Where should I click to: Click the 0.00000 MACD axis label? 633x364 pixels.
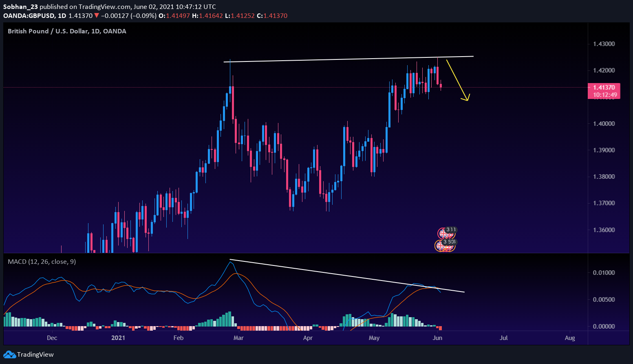604,327
